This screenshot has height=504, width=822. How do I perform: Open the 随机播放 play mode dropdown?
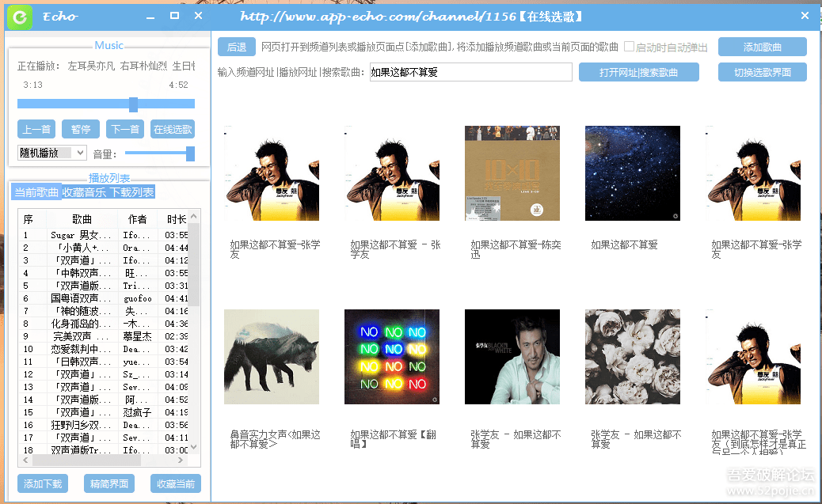click(52, 153)
